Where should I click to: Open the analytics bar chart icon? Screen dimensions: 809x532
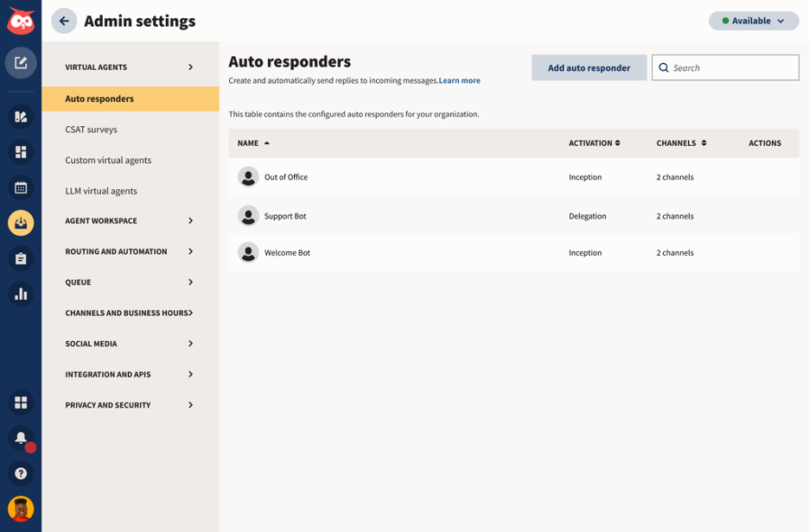[x=21, y=294]
